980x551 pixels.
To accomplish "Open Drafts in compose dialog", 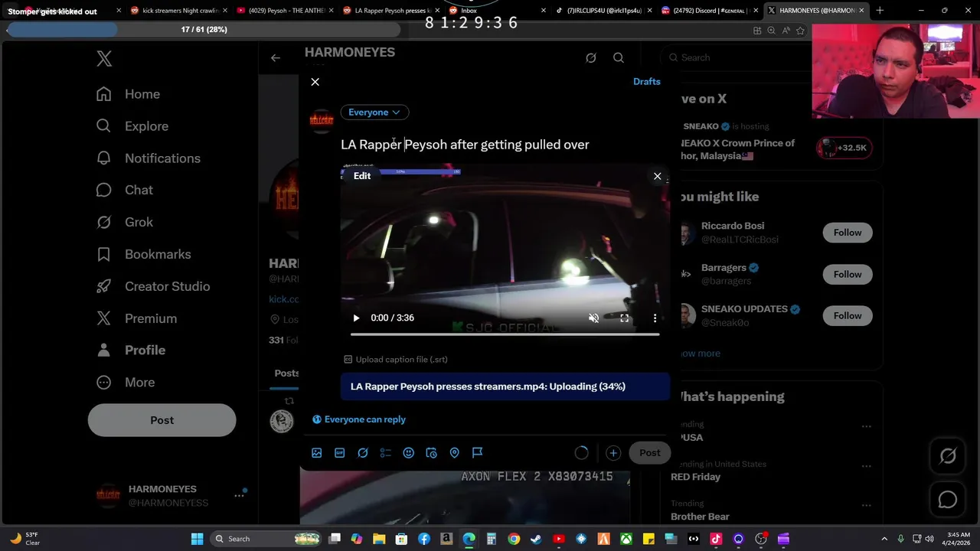I will [x=646, y=81].
